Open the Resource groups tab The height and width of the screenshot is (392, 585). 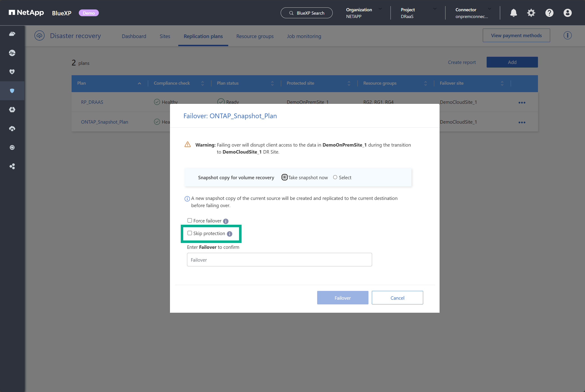pyautogui.click(x=255, y=36)
